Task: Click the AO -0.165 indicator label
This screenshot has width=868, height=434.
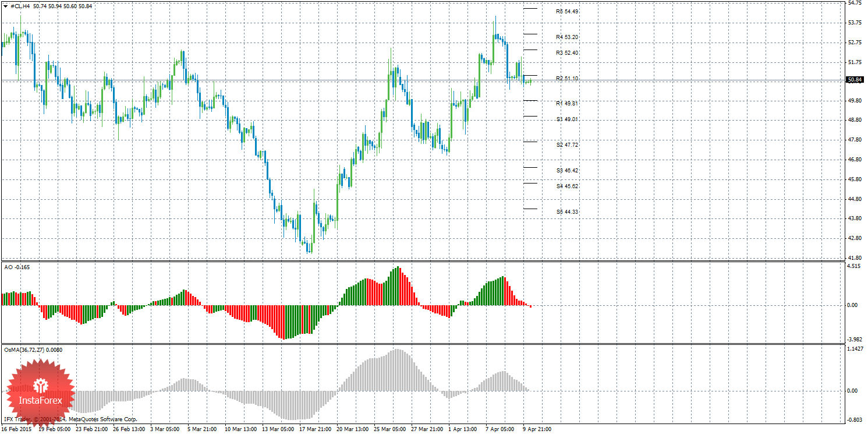Action: tap(17, 267)
